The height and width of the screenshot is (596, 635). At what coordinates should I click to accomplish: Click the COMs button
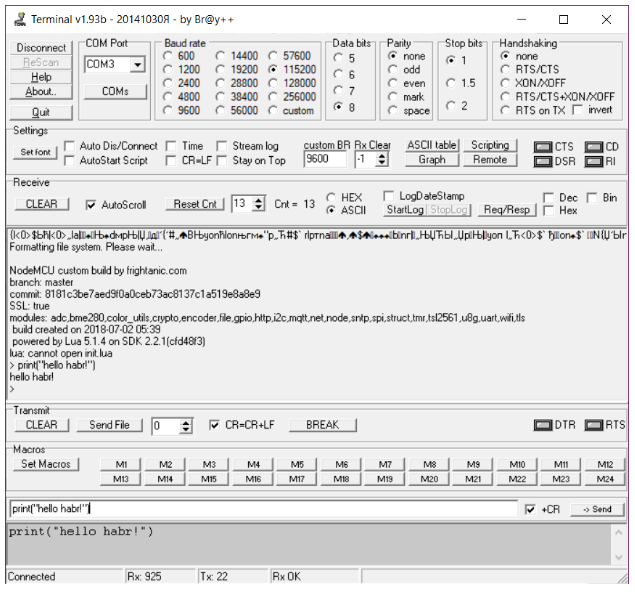coord(115,92)
